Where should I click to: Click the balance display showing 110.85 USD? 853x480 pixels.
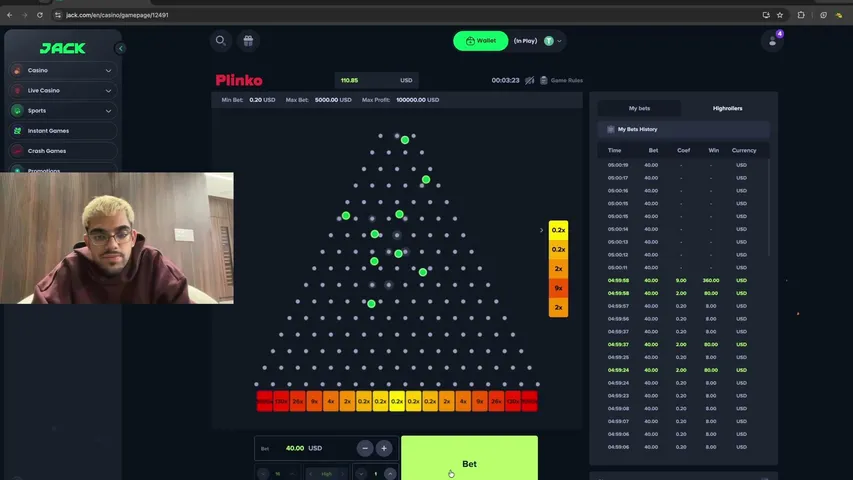tap(376, 81)
